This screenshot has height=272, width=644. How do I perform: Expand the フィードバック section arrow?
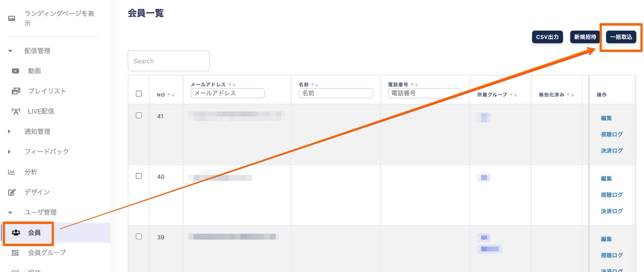pyautogui.click(x=9, y=152)
